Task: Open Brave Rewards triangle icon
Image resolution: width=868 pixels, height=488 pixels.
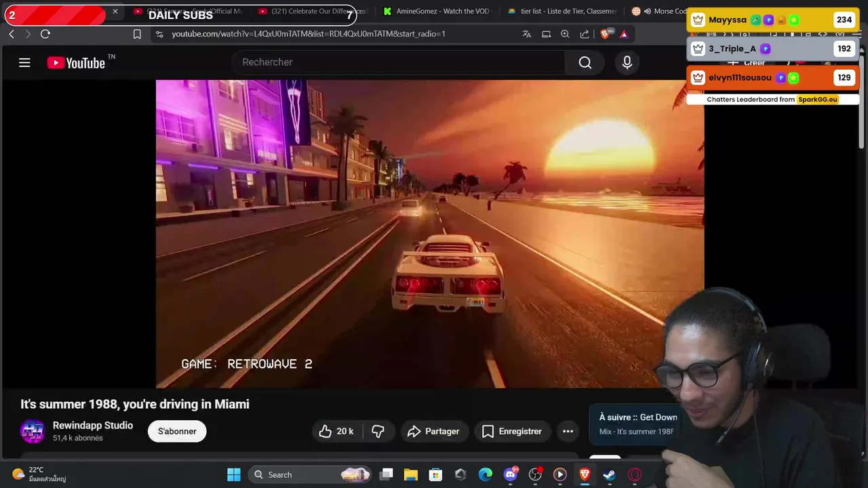Action: (624, 34)
